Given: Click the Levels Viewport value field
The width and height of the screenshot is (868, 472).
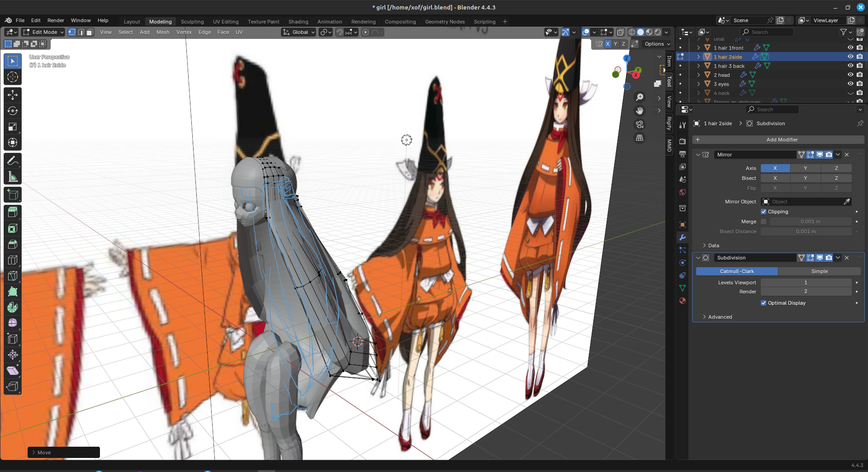Looking at the screenshot, I should tap(806, 283).
